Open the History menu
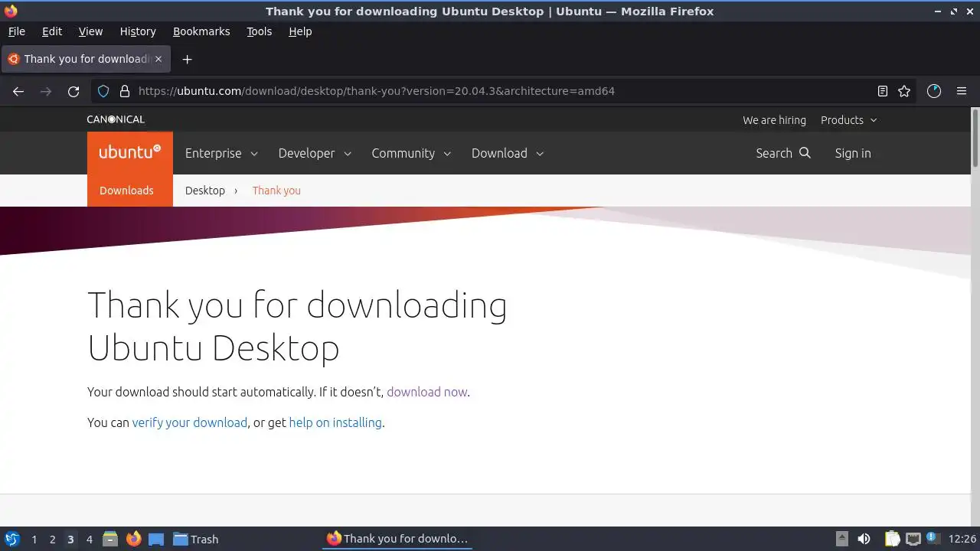This screenshot has height=551, width=980. (x=138, y=31)
